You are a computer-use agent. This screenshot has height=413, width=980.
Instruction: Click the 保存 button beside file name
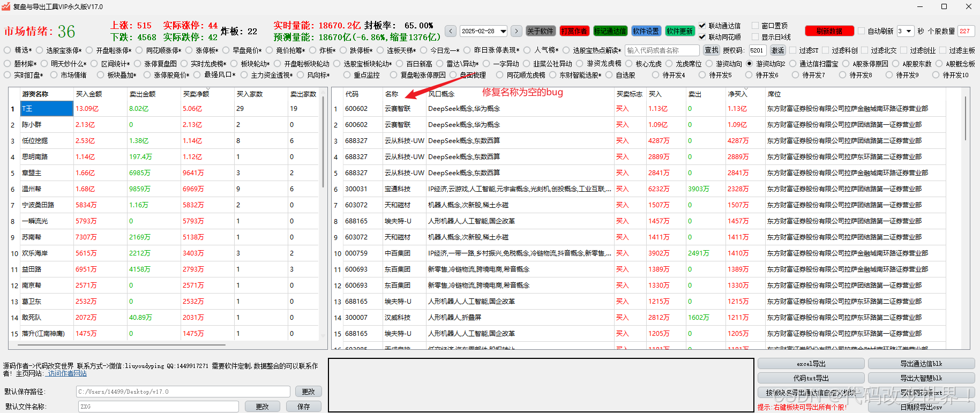coord(304,407)
